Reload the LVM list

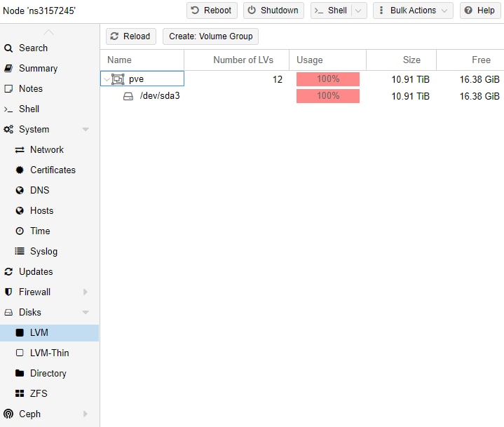[131, 36]
